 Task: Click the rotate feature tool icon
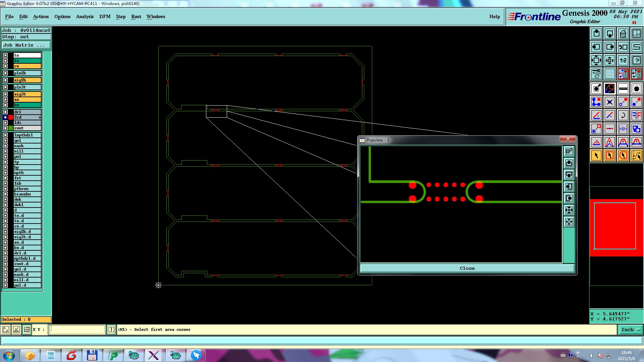[623, 116]
